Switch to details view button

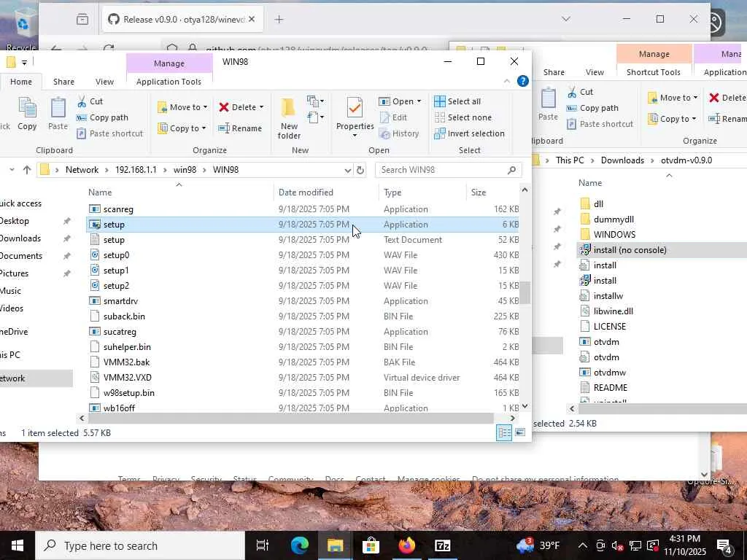pyautogui.click(x=505, y=432)
